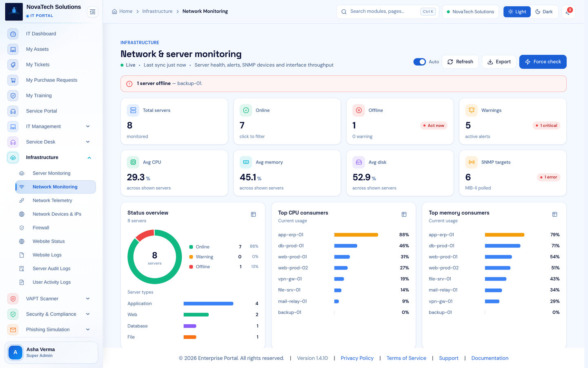Click the 1 error SNMP badge
Screen dimensions: 588x368
pos(548,177)
